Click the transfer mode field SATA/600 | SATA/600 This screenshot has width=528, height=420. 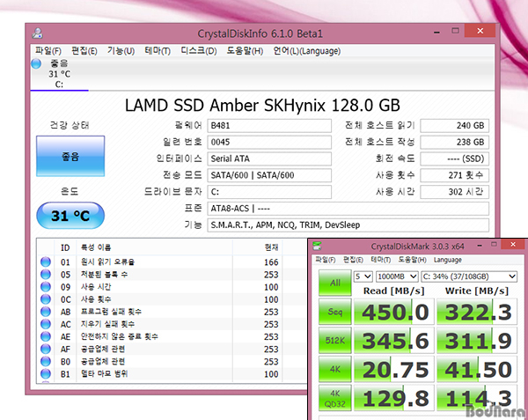coord(269,175)
